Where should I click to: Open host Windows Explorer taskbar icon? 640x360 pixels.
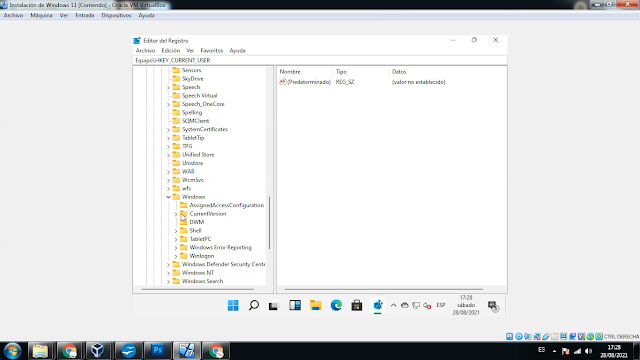point(40,351)
